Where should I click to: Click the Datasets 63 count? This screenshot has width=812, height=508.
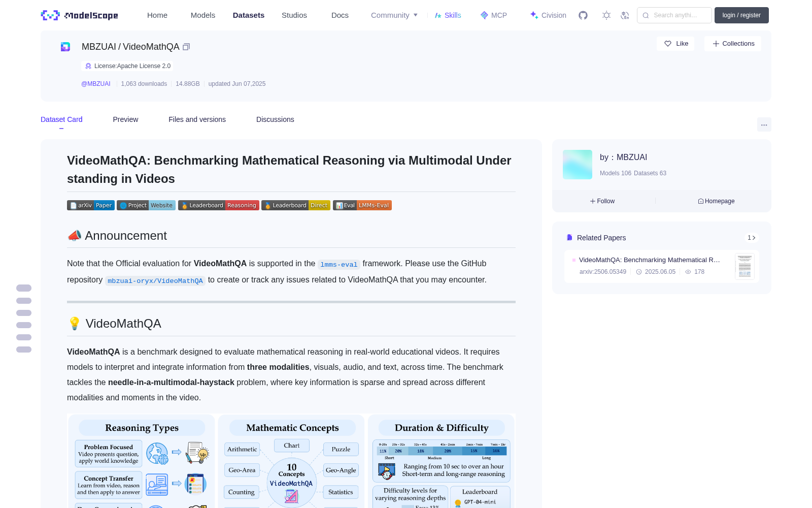click(x=650, y=173)
